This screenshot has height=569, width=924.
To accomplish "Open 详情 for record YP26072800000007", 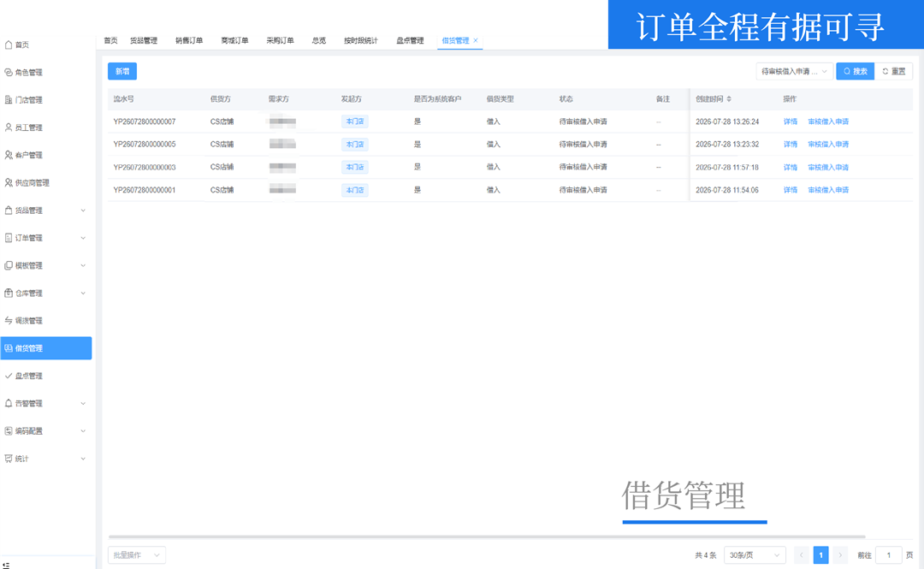I will [791, 122].
